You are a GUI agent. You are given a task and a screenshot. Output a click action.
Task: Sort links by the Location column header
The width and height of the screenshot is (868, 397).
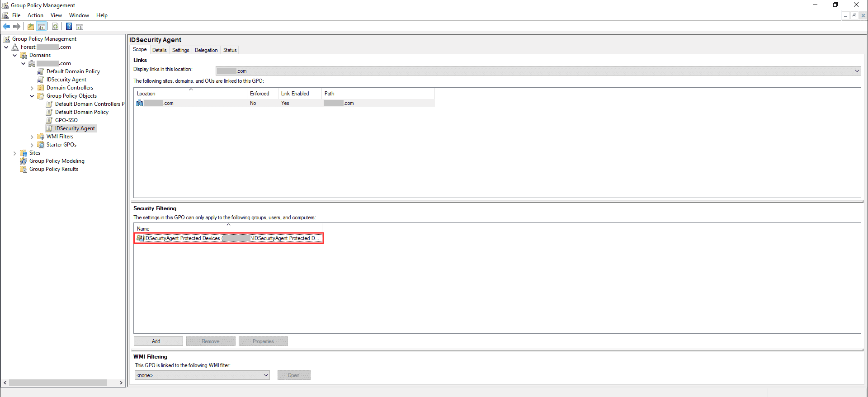(190, 94)
